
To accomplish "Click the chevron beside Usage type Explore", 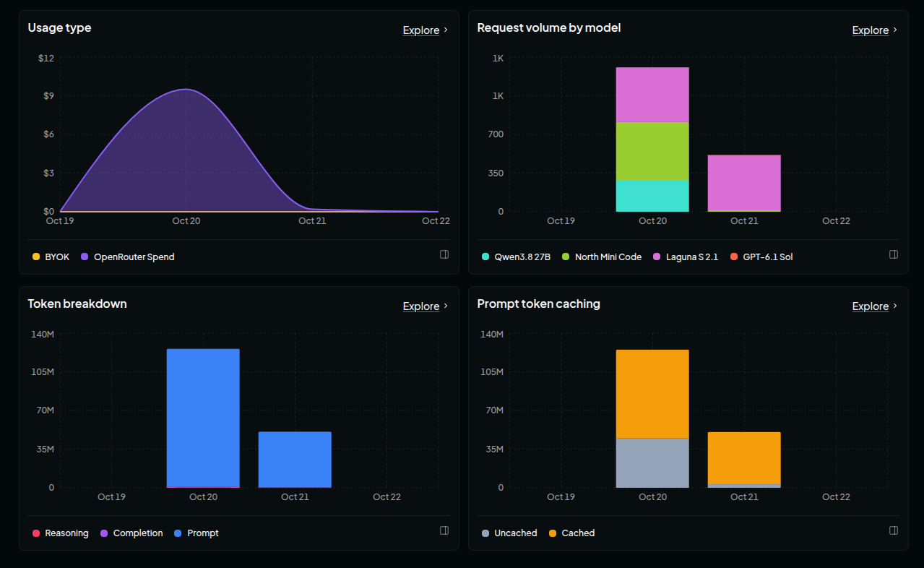I will [x=446, y=30].
